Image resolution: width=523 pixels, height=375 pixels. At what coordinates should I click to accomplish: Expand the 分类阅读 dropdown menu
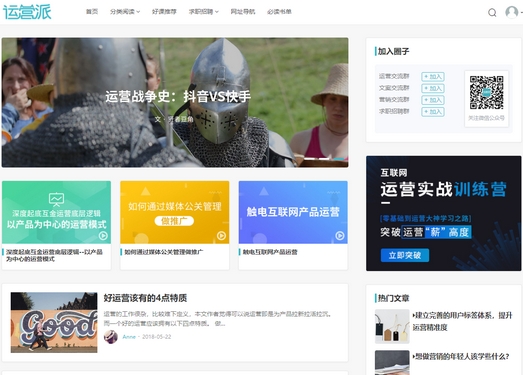click(x=125, y=12)
